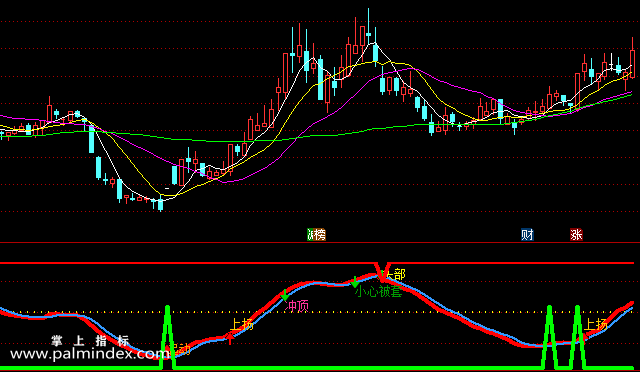Click green down arrow above 小心被套
Viewport: 640px width, 372px height.
point(355,282)
